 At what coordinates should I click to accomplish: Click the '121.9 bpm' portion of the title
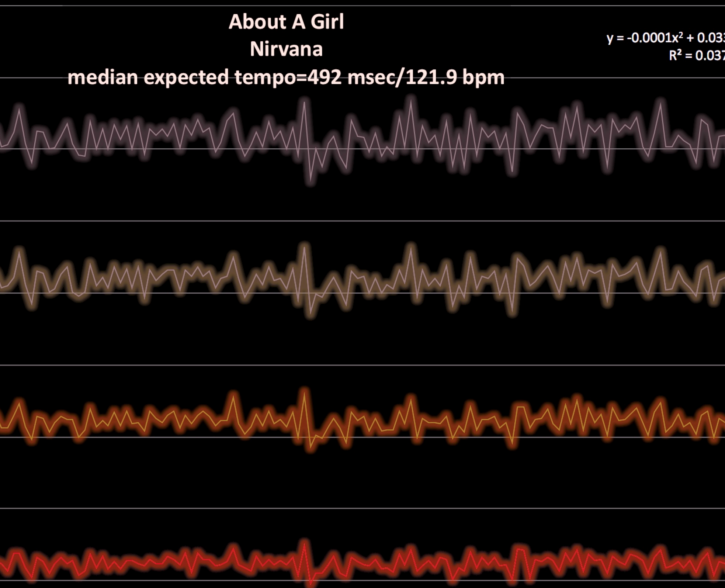pos(455,77)
